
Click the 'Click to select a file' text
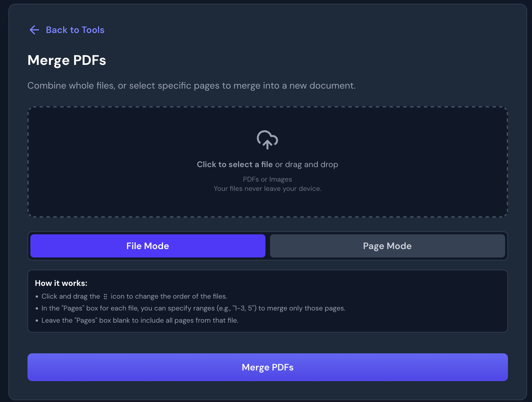(x=234, y=165)
